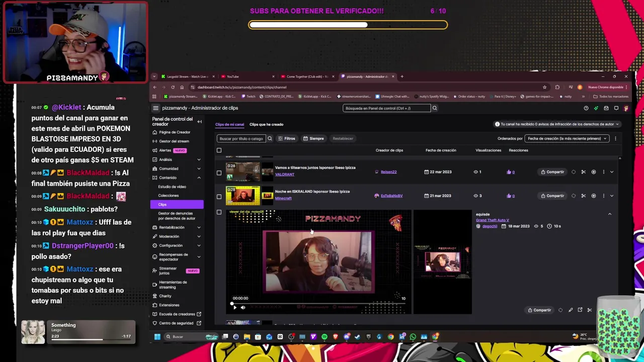Edit the Minecraft clip with scissors
The width and height of the screenshot is (644, 362).
point(583,196)
